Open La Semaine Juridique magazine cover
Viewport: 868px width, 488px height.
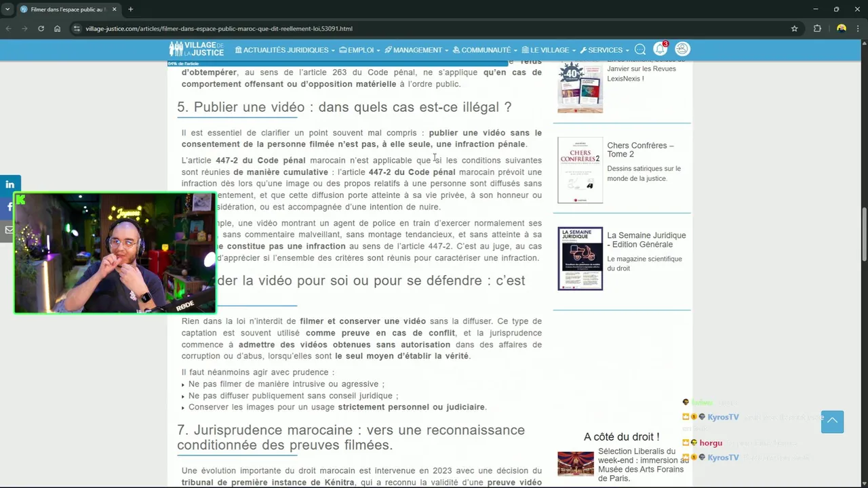tap(580, 258)
